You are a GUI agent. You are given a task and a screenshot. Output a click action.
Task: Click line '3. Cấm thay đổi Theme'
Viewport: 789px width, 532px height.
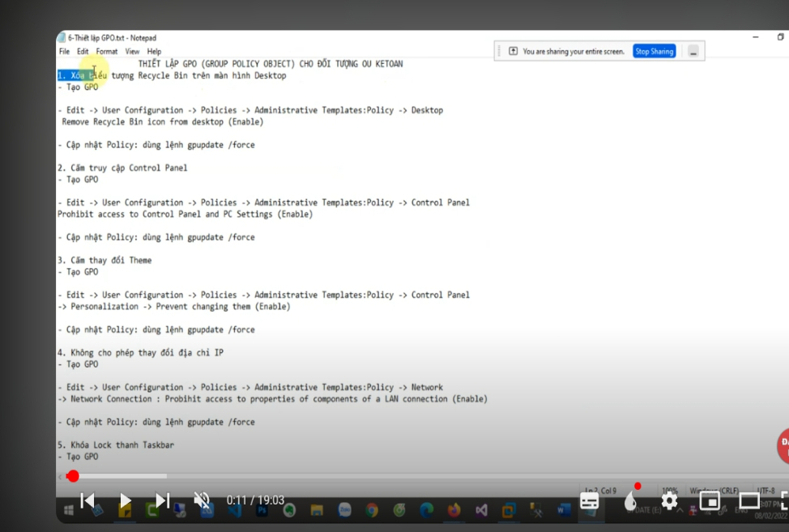click(x=104, y=261)
